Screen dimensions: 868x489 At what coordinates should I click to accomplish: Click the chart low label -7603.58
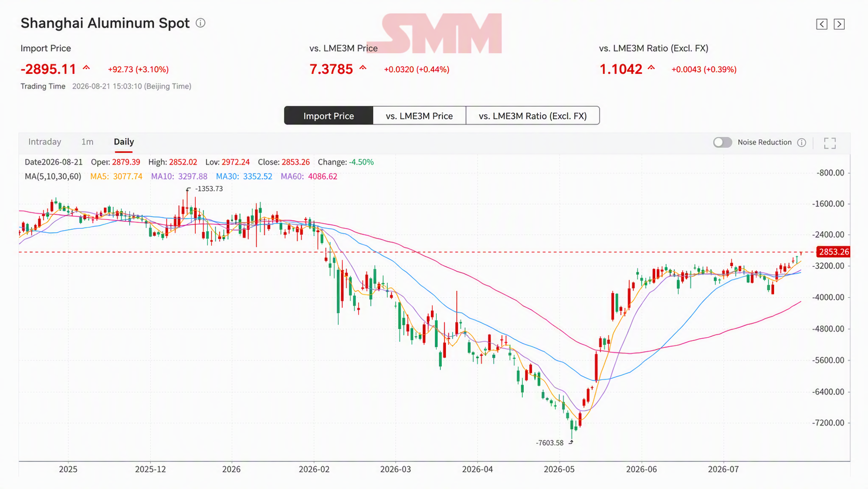tap(549, 443)
